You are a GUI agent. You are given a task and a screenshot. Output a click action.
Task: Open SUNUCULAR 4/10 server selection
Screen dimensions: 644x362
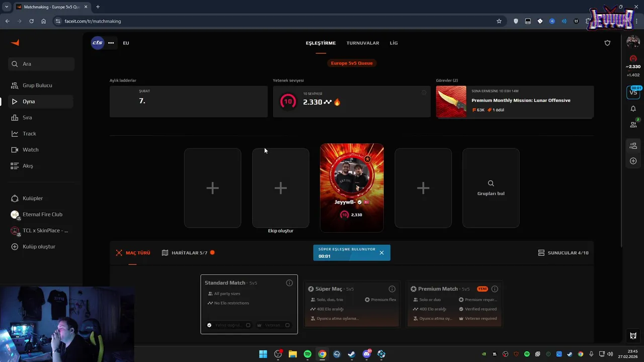[x=563, y=253]
